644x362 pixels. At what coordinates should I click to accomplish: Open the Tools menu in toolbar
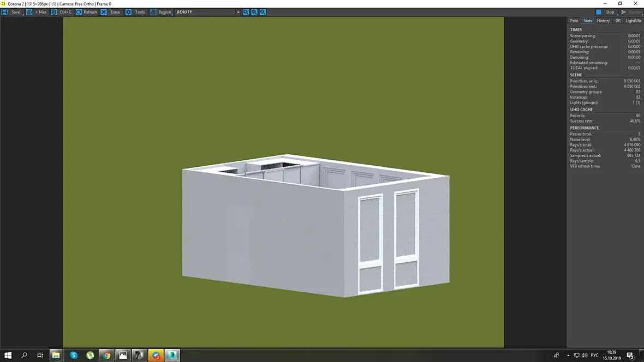135,13
